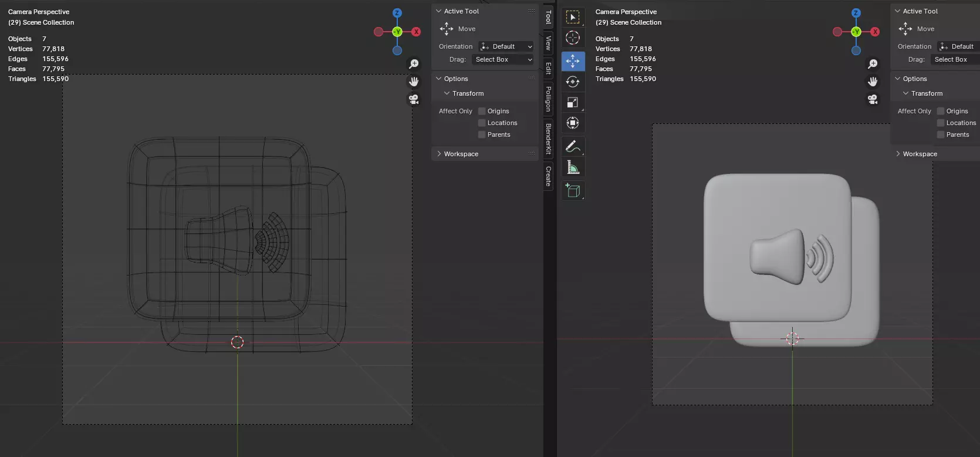Switch to the BlenderKit sidebar tab
Viewport: 980px width, 457px height.
tap(548, 139)
